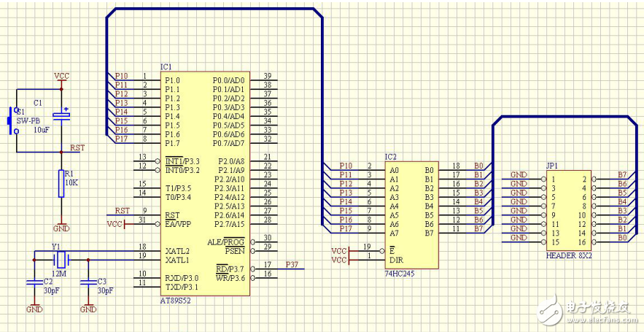The height and width of the screenshot is (332, 644).
Task: Click the GND symbol below resistor R1
Action: click(x=61, y=228)
